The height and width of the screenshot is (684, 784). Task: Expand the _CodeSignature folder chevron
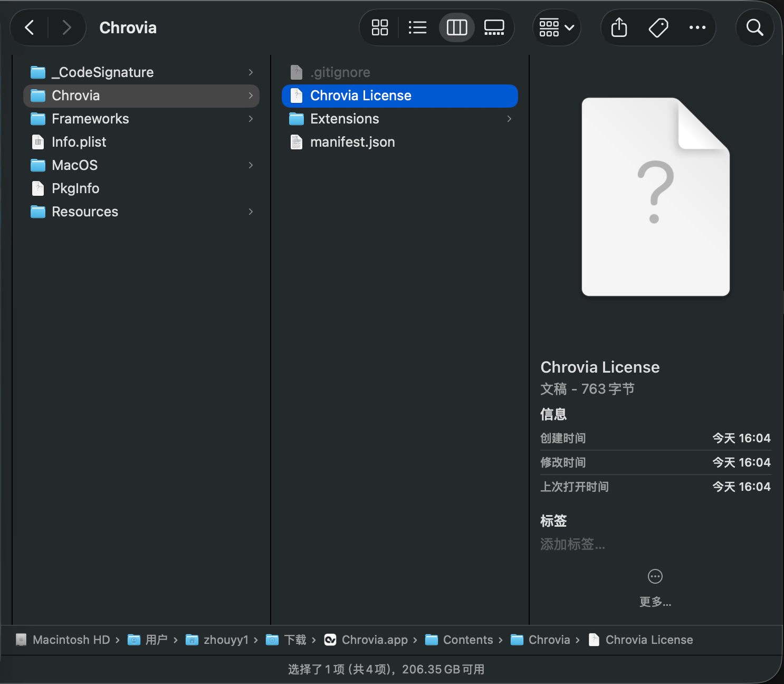pyautogui.click(x=251, y=72)
